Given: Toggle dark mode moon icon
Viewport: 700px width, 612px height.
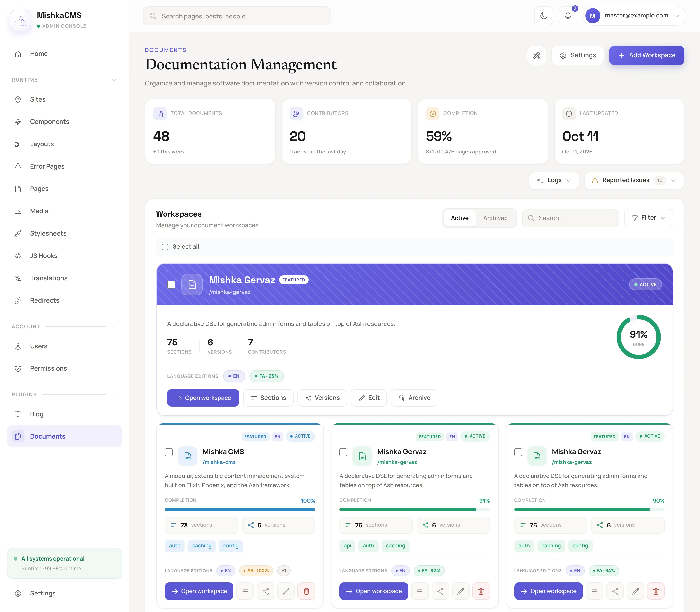Looking at the screenshot, I should pos(543,16).
